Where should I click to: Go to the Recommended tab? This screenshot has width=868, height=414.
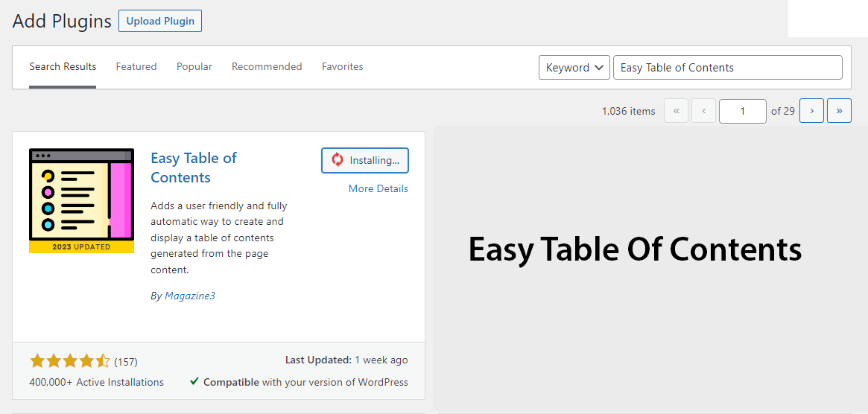click(x=267, y=67)
